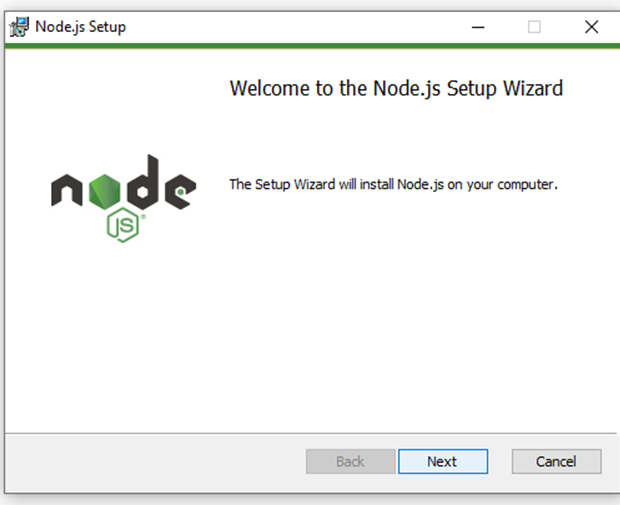The height and width of the screenshot is (505, 620).
Task: Click the word computer in the description
Action: pos(527,185)
